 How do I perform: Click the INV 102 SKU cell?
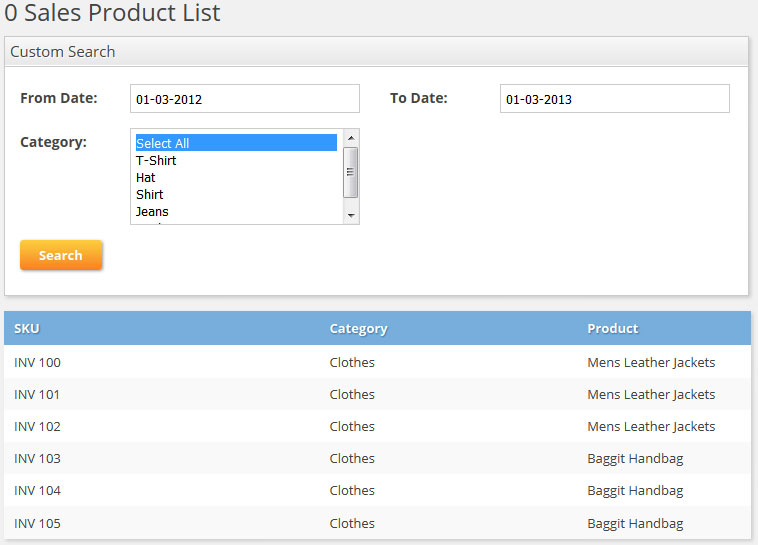37,426
